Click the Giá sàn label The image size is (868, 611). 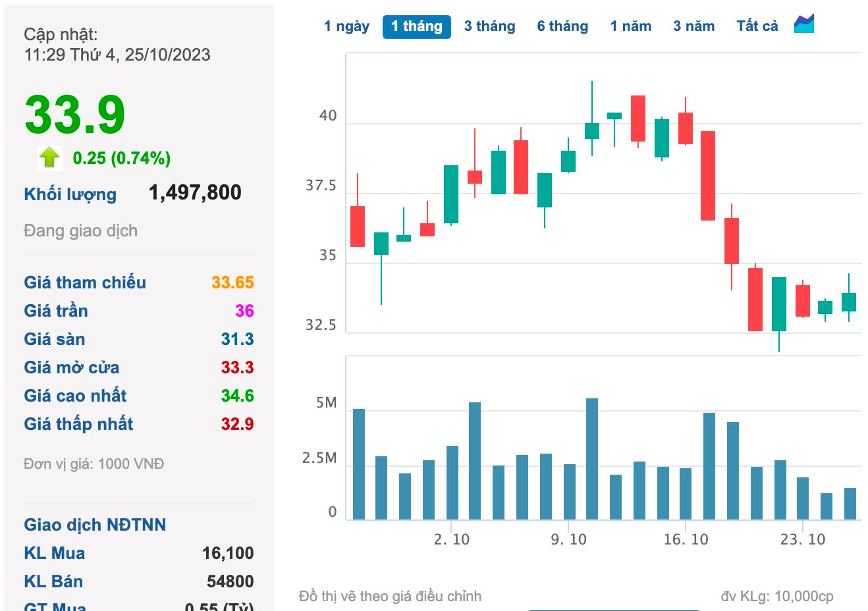point(55,339)
